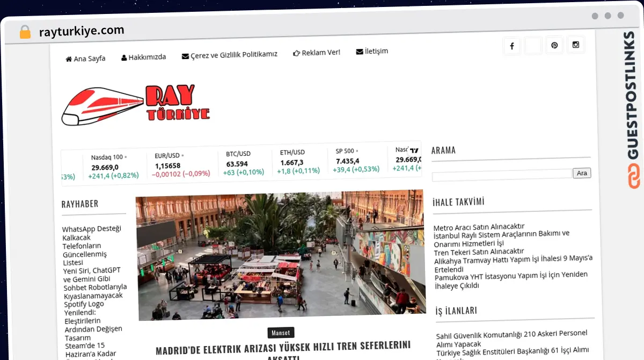Click the ARAMA widget heading
644x360 pixels.
point(443,150)
